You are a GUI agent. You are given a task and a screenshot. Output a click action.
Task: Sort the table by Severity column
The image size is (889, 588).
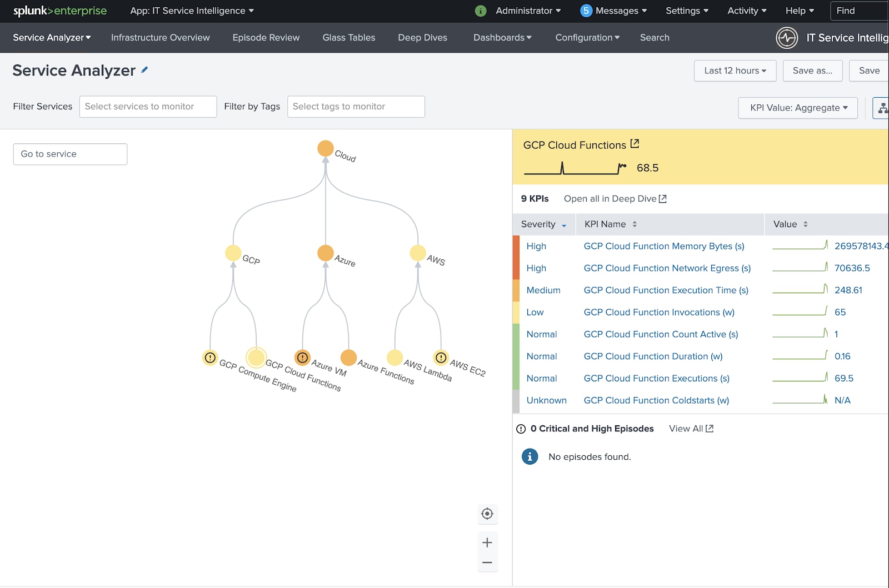coord(543,224)
